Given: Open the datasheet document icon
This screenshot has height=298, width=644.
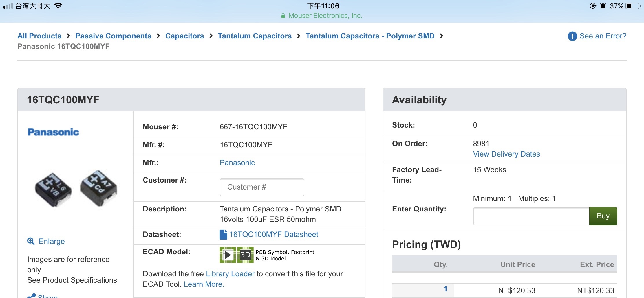Looking at the screenshot, I should (x=223, y=234).
